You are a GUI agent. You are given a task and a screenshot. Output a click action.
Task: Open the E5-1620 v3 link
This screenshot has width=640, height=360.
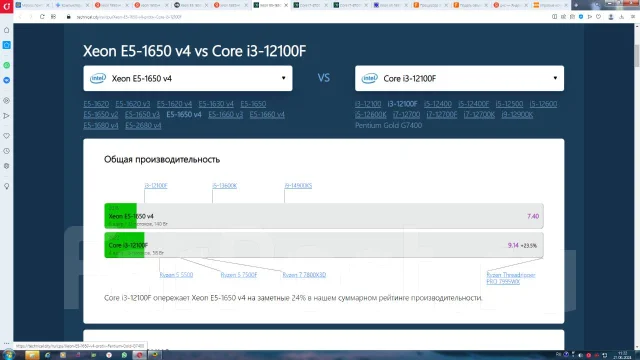133,104
